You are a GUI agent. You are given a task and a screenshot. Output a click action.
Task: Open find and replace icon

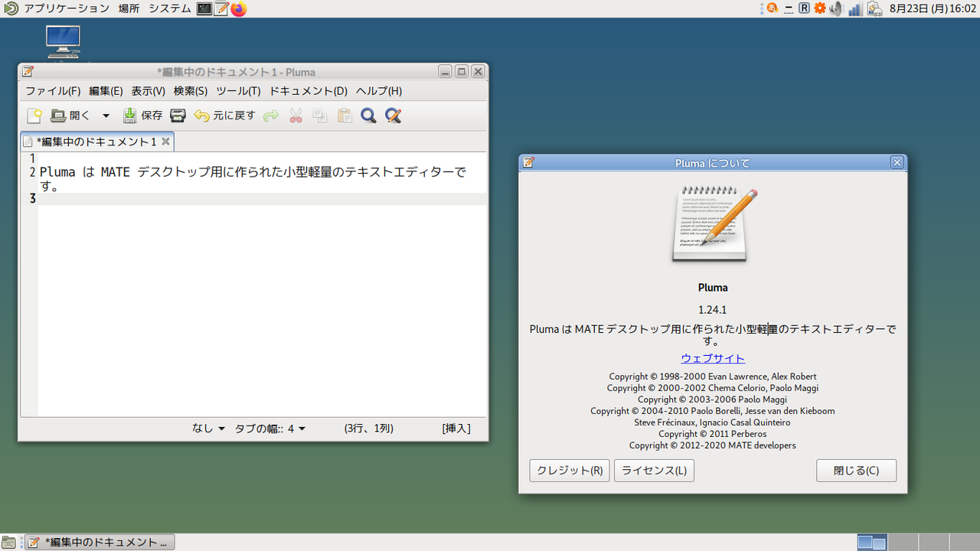click(x=394, y=116)
